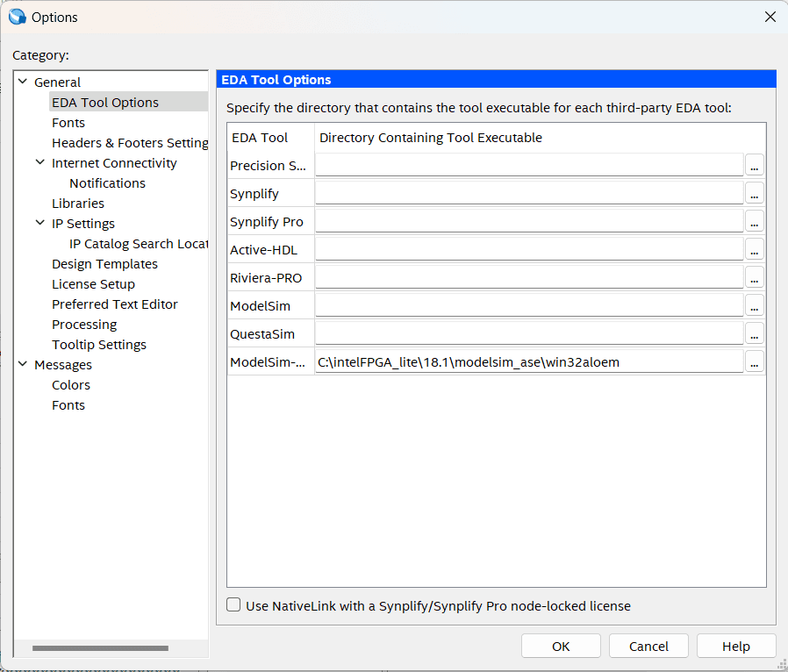Open Colors under Messages

(71, 385)
